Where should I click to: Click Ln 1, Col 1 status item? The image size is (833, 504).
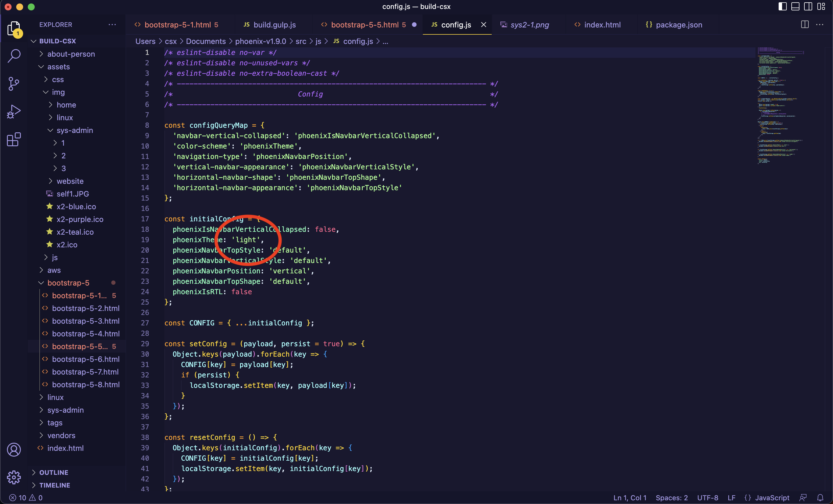[x=629, y=498]
